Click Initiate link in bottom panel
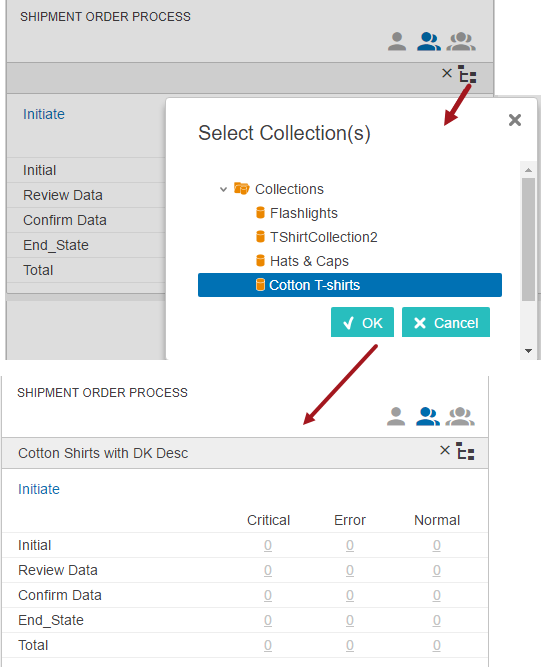The width and height of the screenshot is (541, 667). pos(39,489)
